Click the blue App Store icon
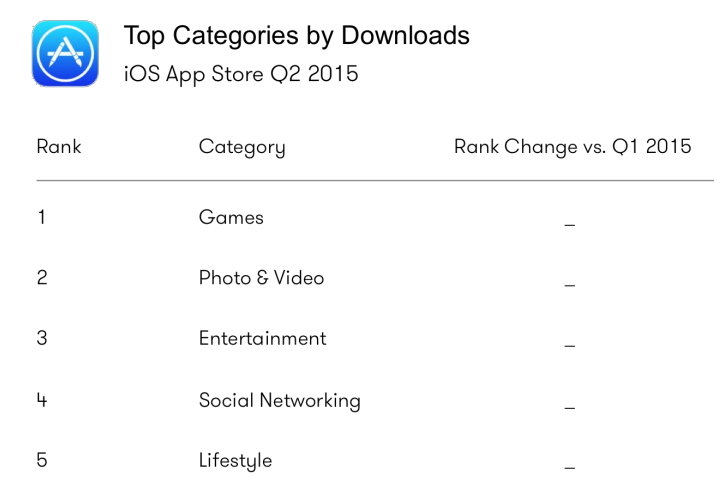 click(x=65, y=53)
